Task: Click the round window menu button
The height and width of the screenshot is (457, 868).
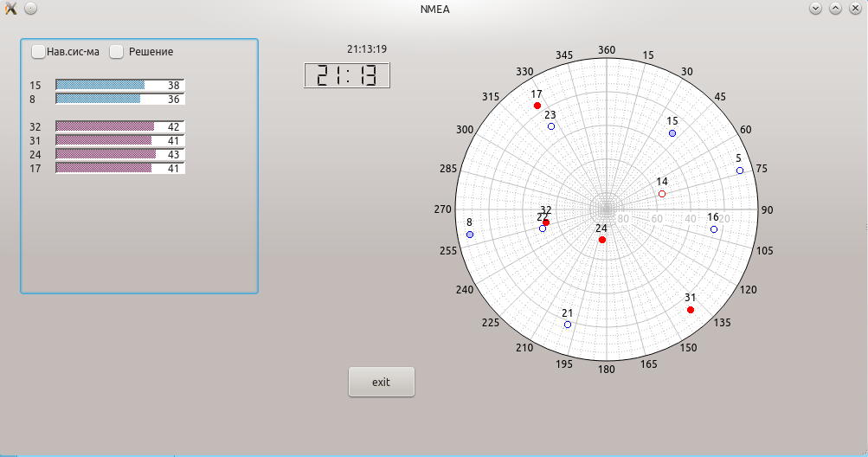Action: (x=30, y=9)
